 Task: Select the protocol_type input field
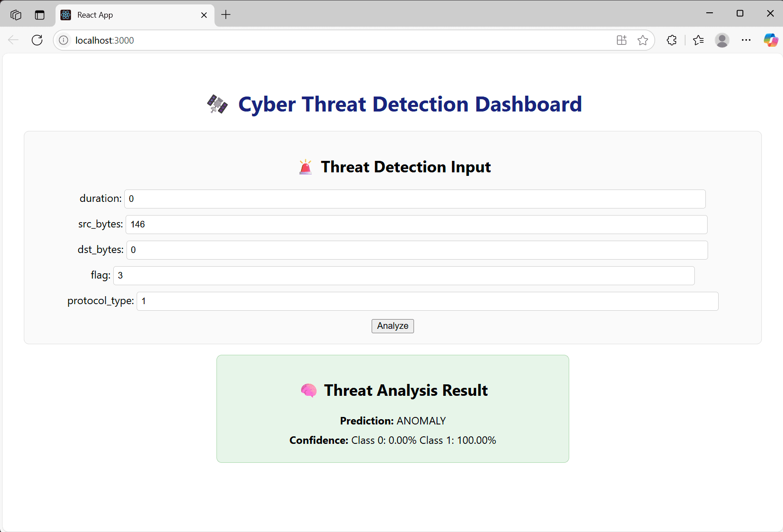(x=427, y=301)
